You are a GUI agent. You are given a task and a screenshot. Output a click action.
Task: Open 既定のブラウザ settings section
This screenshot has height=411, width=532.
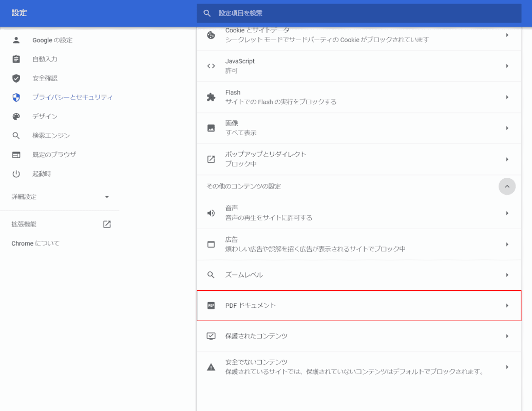click(54, 155)
